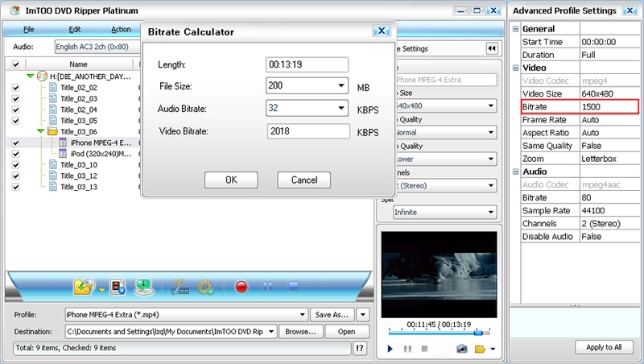Screen dimensions: 644x364
Task: Click the Save As... button
Action: (x=332, y=315)
